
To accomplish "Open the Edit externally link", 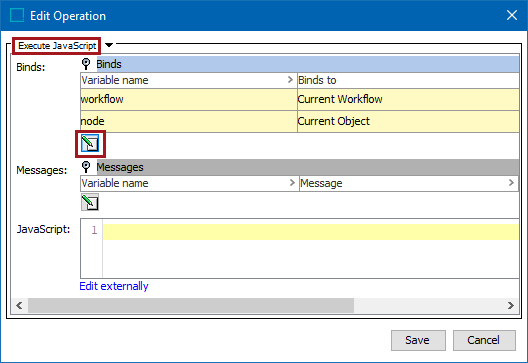I will (x=114, y=286).
